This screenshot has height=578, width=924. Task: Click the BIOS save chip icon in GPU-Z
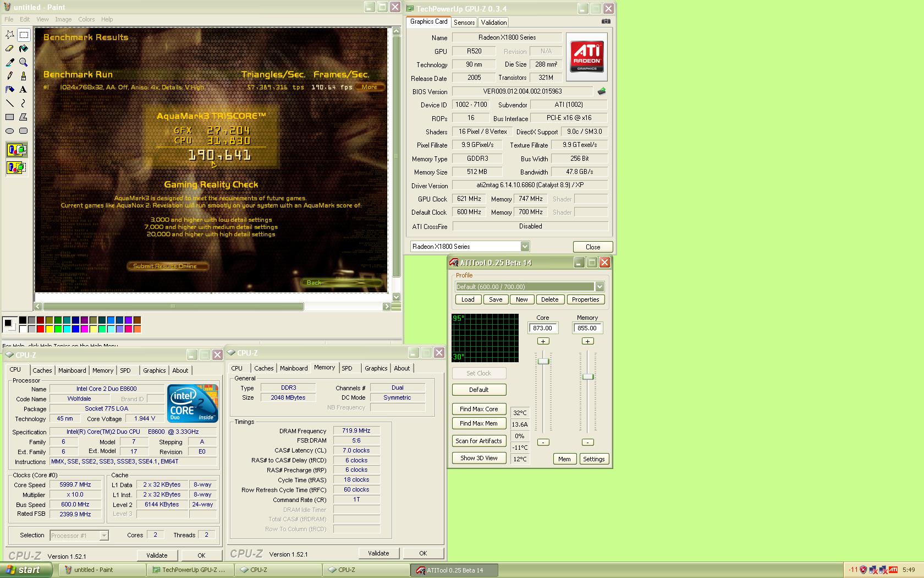pyautogui.click(x=602, y=91)
